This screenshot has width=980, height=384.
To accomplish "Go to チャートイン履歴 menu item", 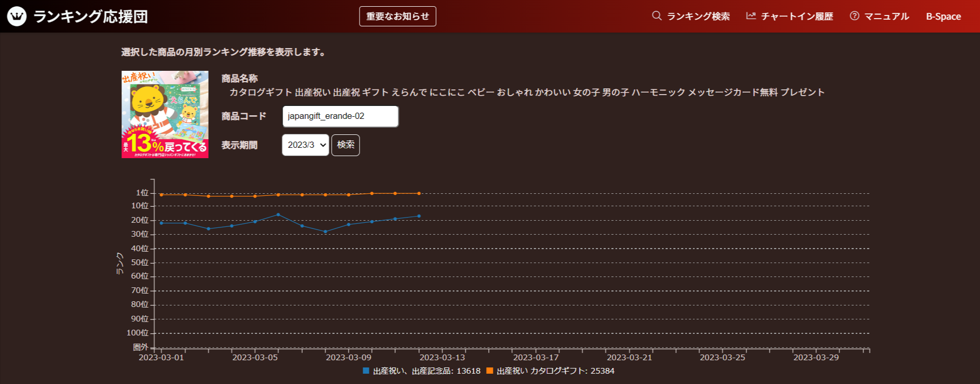I will (x=797, y=17).
